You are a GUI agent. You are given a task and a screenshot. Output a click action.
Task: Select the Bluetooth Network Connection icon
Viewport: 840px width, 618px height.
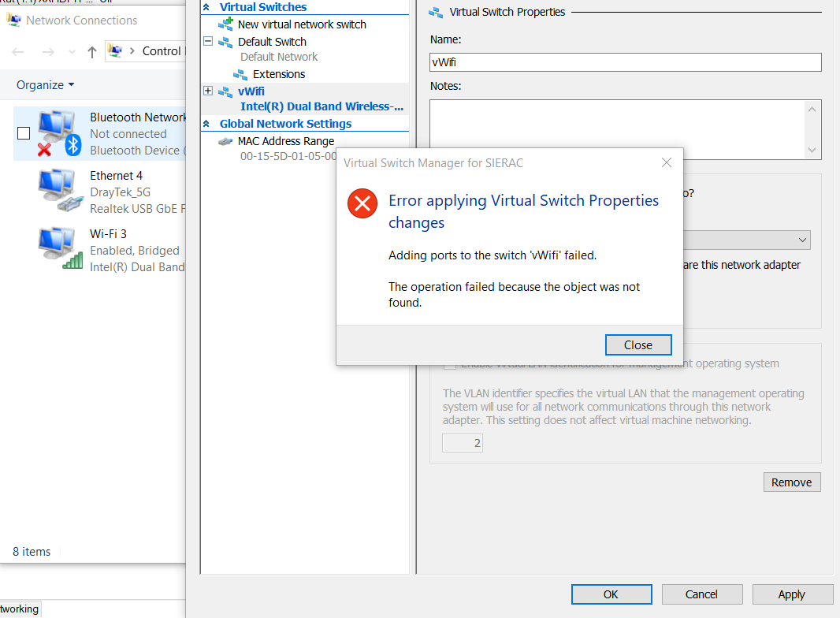point(59,133)
